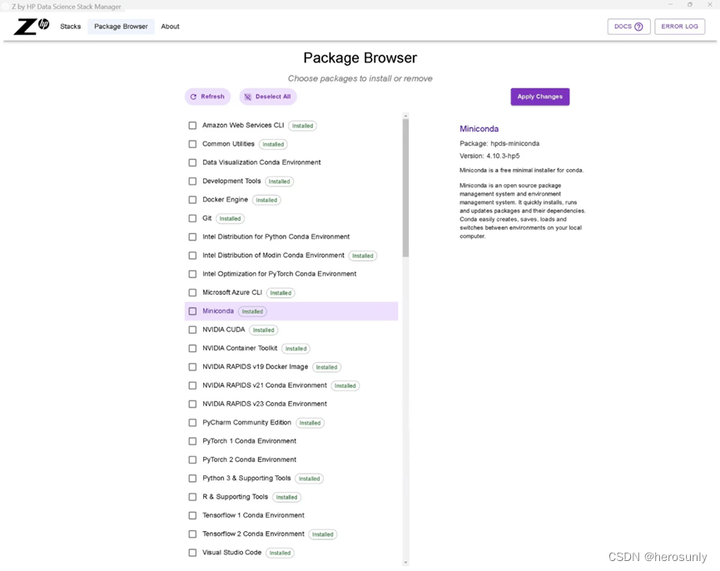Open the About tab
This screenshot has height=571, width=720.
coord(170,27)
